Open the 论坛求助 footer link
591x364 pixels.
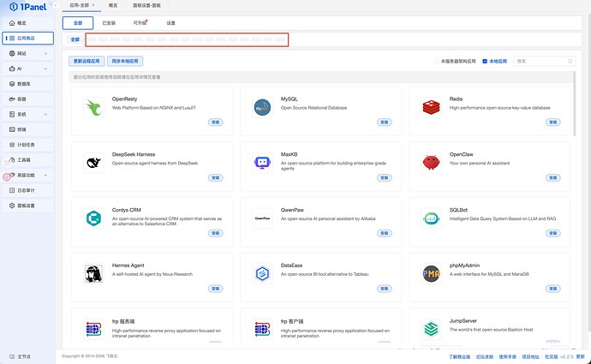484,356
